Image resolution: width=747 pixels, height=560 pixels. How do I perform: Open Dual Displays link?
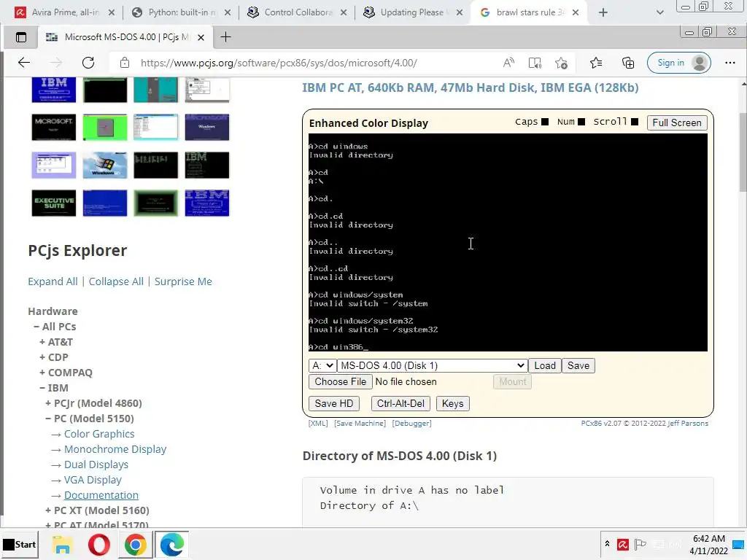point(96,464)
